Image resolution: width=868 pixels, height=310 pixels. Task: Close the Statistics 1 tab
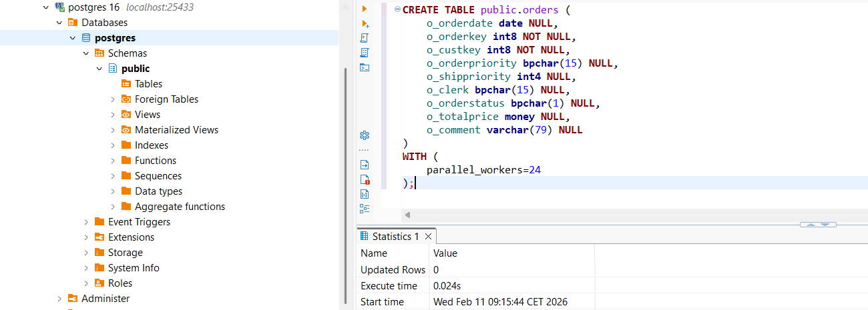coord(429,237)
